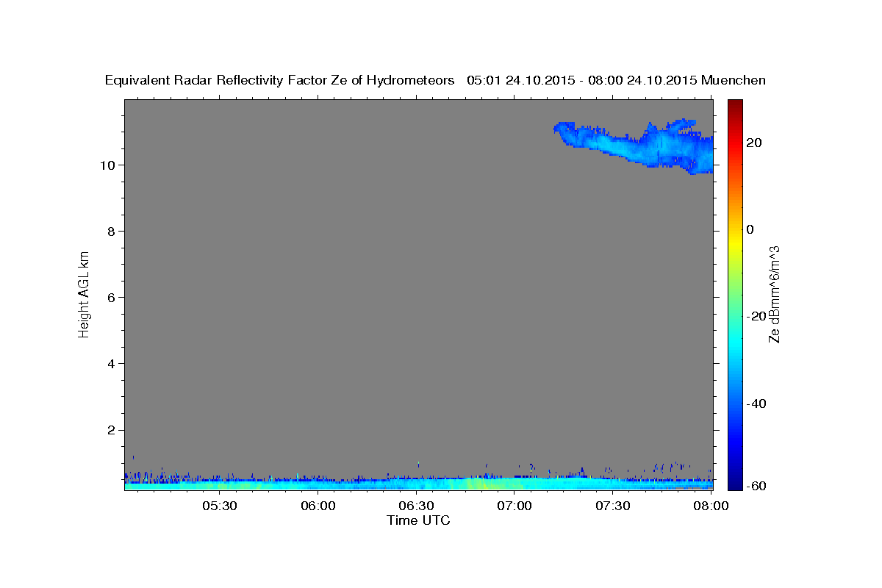The width and height of the screenshot is (882, 588).
Task: Click the 08:00 time tick label
Action: pos(711,506)
